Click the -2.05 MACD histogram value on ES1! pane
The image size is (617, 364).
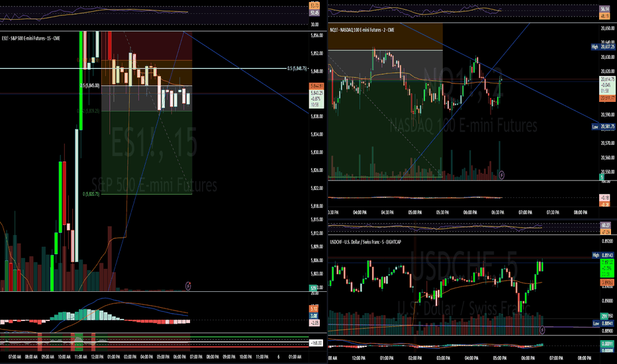pos(314,323)
